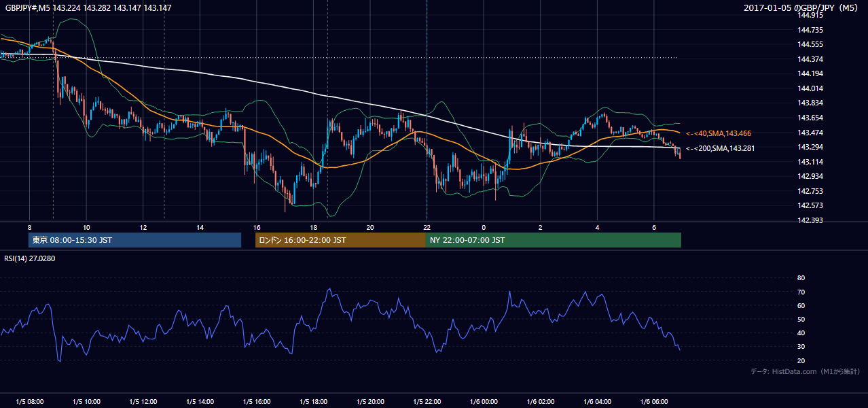Click price level 144.915 on price axis
The width and height of the screenshot is (868, 408).
[810, 15]
